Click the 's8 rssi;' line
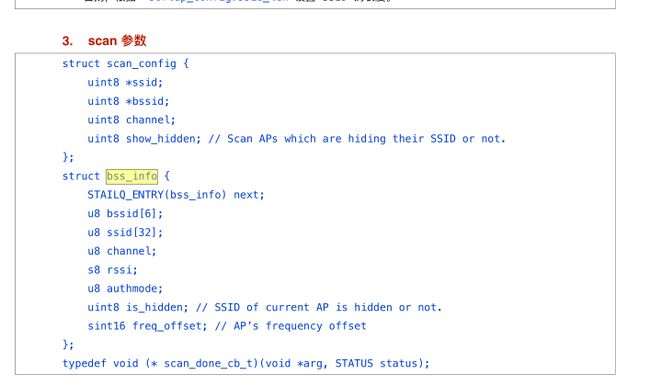Image resolution: width=650 pixels, height=386 pixels. coord(112,270)
